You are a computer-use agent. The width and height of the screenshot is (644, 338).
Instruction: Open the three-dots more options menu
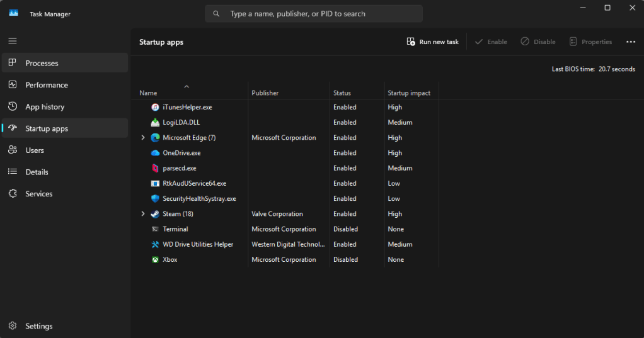click(631, 42)
